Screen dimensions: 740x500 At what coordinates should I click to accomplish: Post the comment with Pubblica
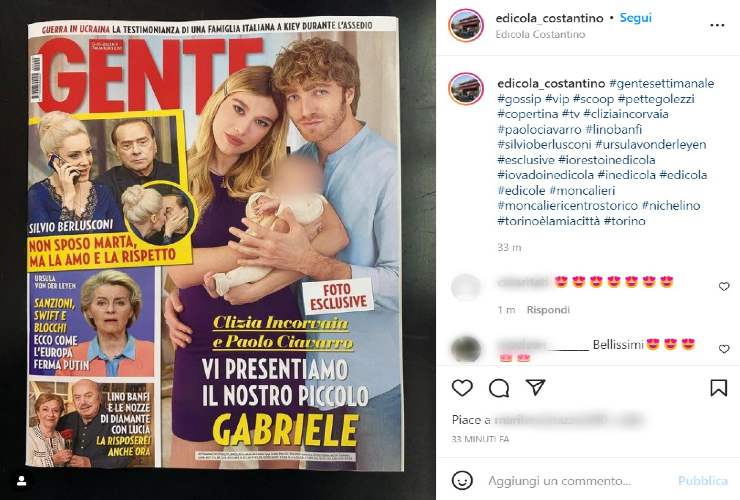703,481
